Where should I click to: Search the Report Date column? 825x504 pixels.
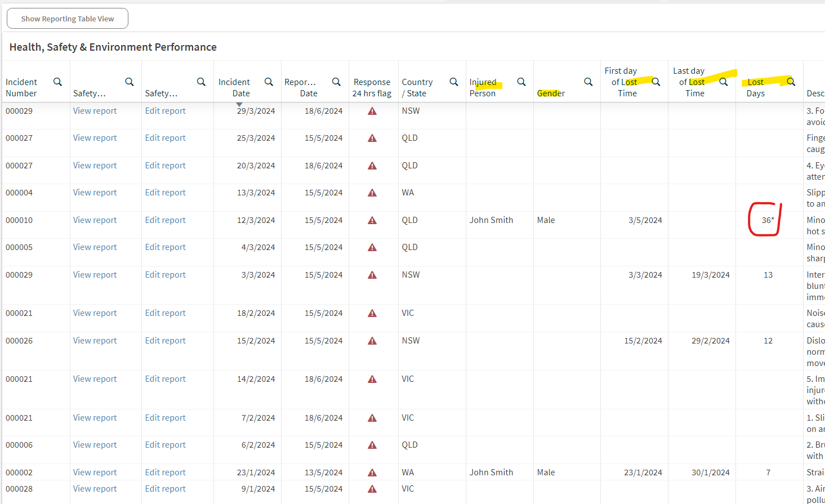pyautogui.click(x=336, y=82)
